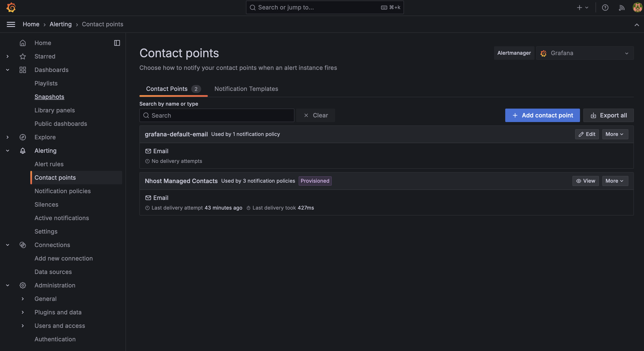
Task: Click the Alerting bell icon
Action: (23, 151)
